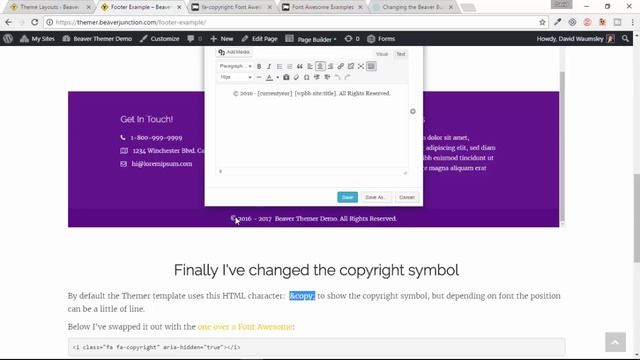Align text left in the editor
The height and width of the screenshot is (360, 640).
[x=310, y=66]
